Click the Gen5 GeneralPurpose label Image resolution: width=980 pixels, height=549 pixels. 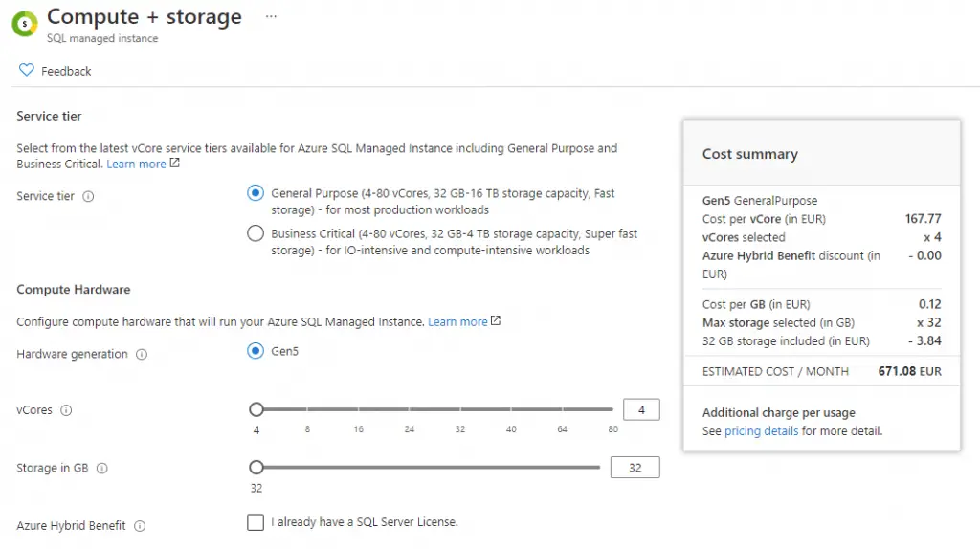760,201
